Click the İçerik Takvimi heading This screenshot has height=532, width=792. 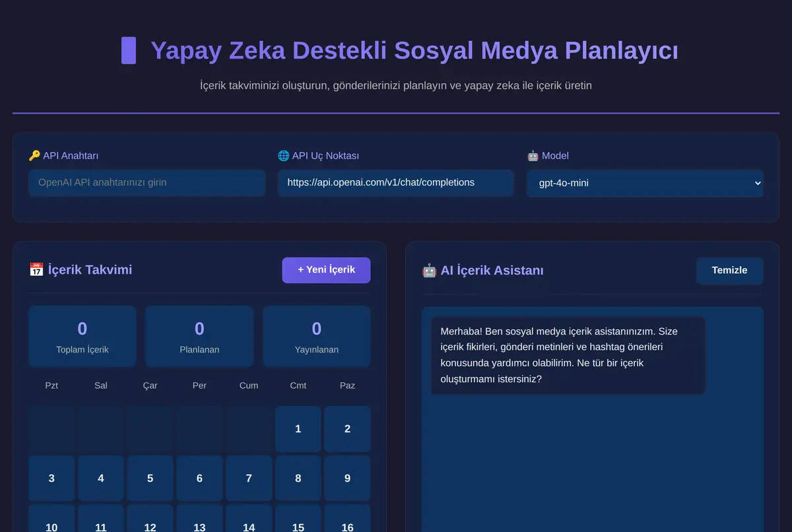(x=90, y=269)
